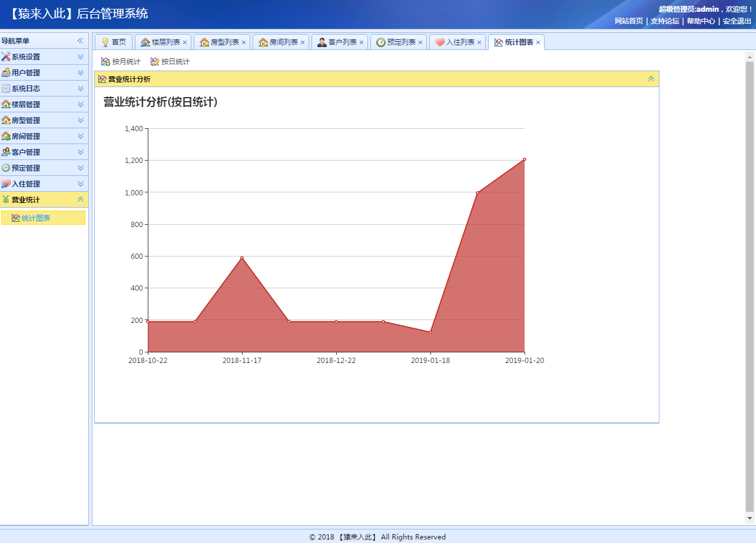Click the 入住管理 heart icon
This screenshot has height=543, width=756.
pos(6,184)
